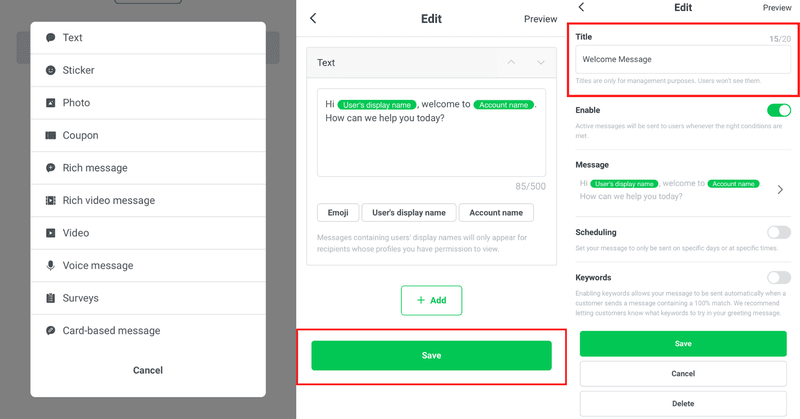The height and width of the screenshot is (419, 800).
Task: Pick the Card-based message icon
Action: pos(51,330)
